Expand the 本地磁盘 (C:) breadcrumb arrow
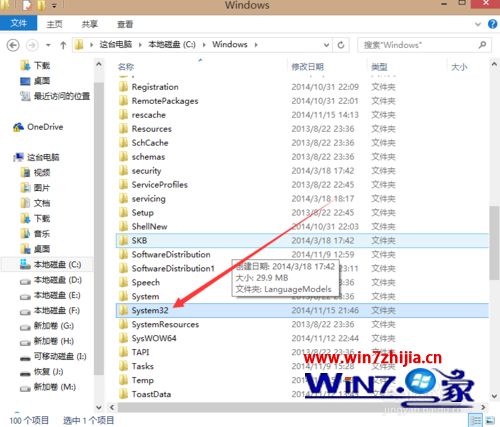Viewport: 500px width, 427px height. tap(204, 45)
